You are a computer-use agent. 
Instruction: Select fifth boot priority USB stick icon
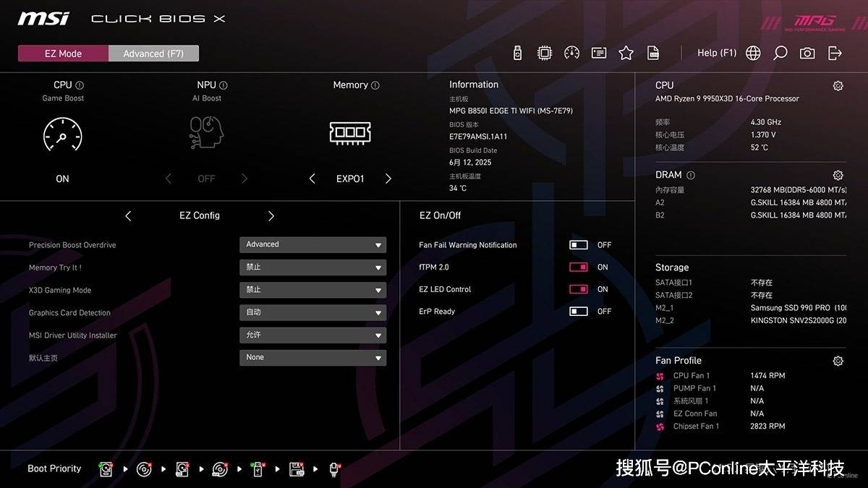point(258,469)
